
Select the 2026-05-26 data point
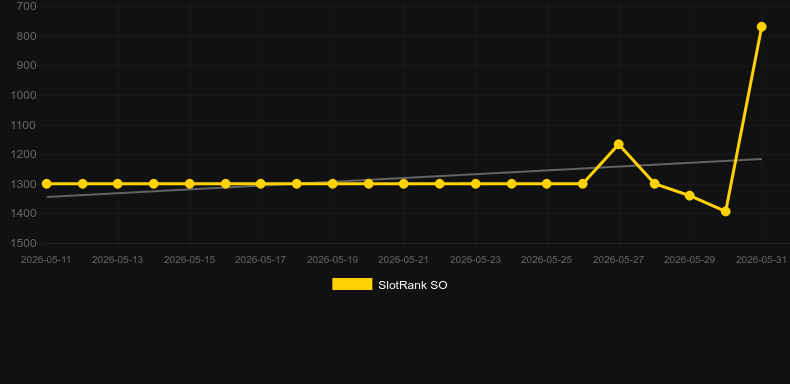(582, 184)
